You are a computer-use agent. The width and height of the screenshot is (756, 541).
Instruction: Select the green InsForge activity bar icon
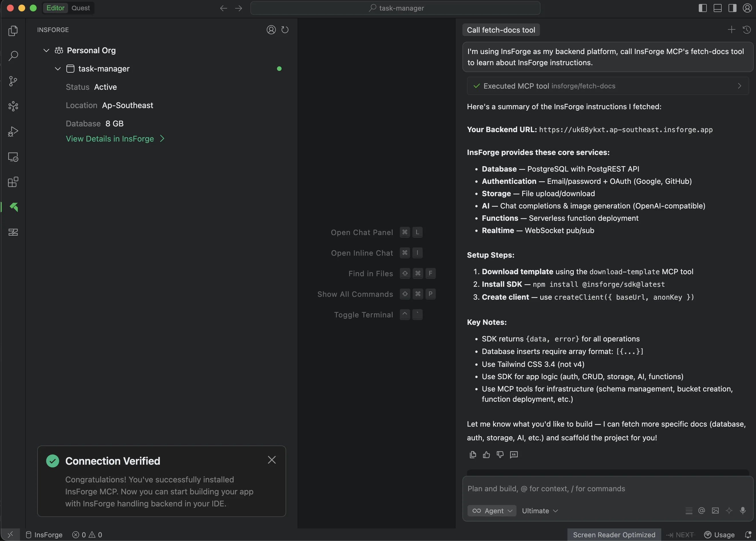(x=14, y=207)
